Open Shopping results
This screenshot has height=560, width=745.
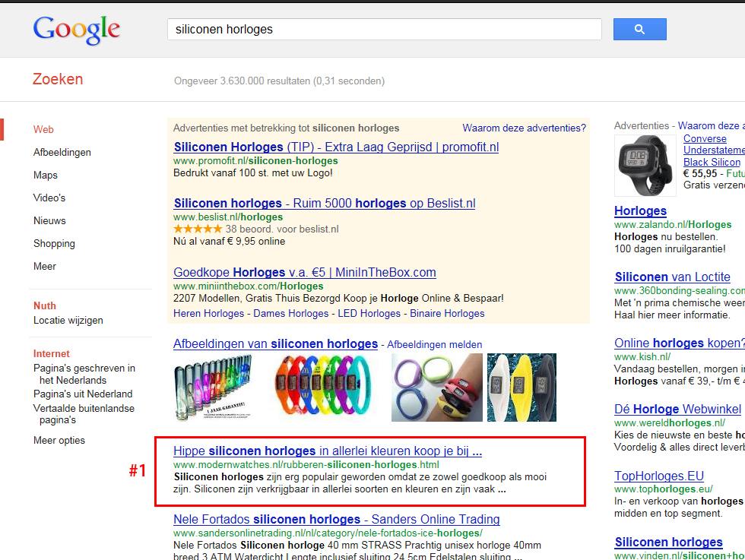pos(54,244)
